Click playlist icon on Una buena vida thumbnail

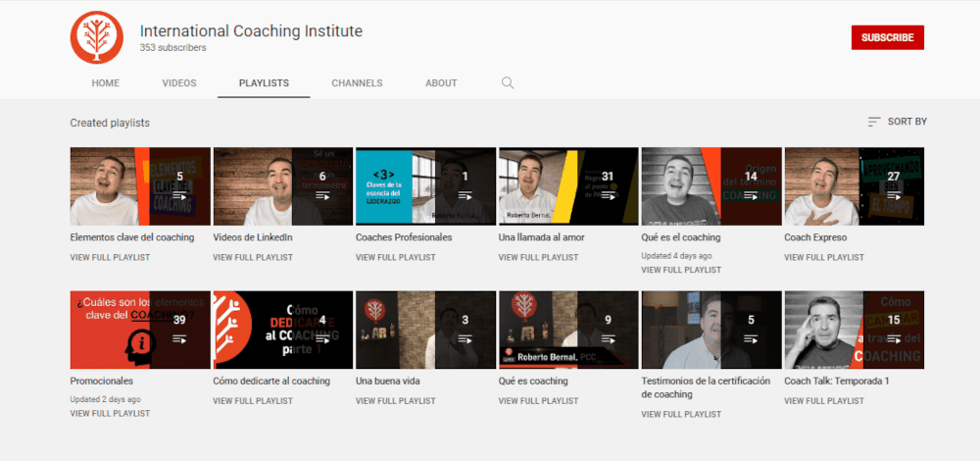click(x=465, y=339)
